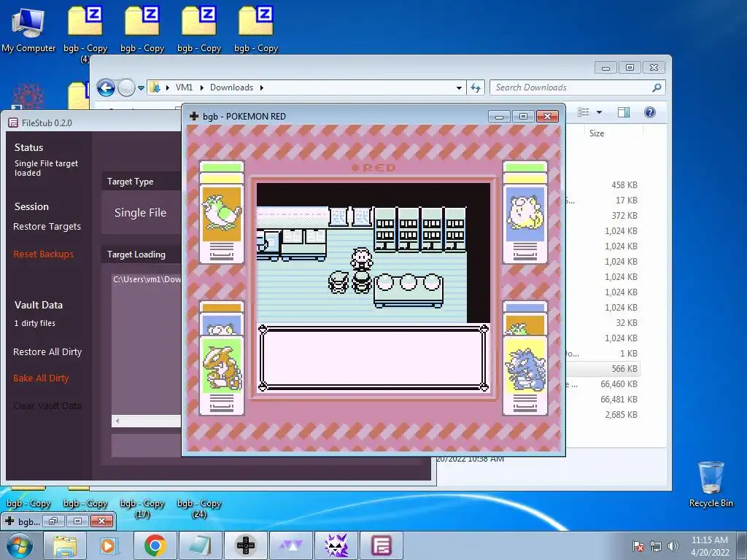Refresh the Downloads folder view

point(476,87)
